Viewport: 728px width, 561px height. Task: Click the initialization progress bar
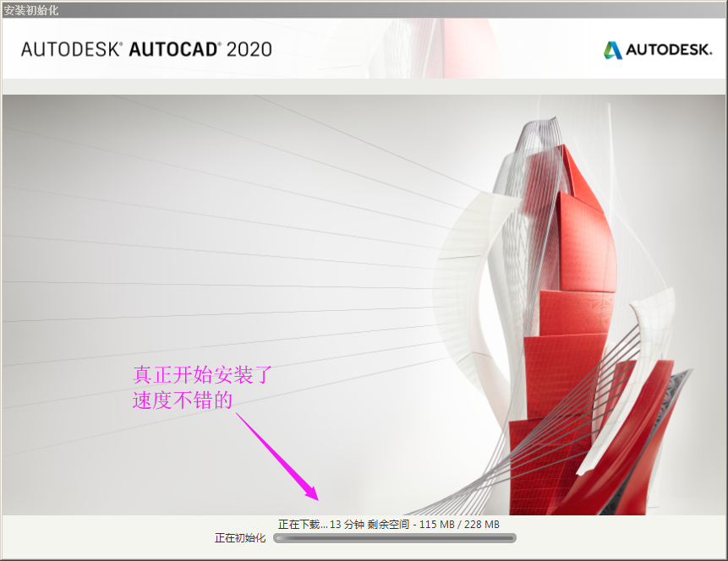tap(395, 538)
